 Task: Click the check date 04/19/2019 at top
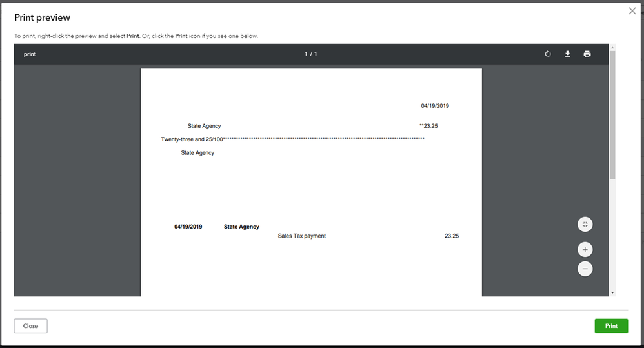coord(435,106)
